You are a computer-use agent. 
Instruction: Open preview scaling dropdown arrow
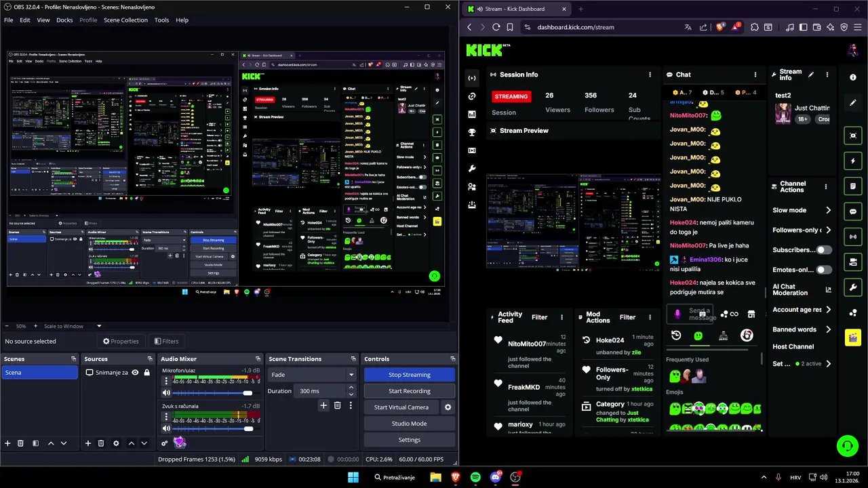[98, 326]
